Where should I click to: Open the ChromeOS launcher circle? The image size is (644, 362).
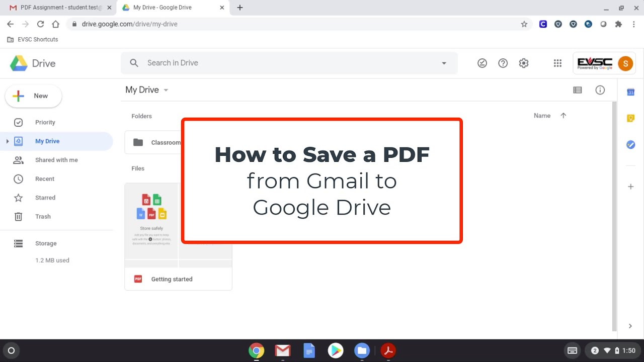click(12, 350)
